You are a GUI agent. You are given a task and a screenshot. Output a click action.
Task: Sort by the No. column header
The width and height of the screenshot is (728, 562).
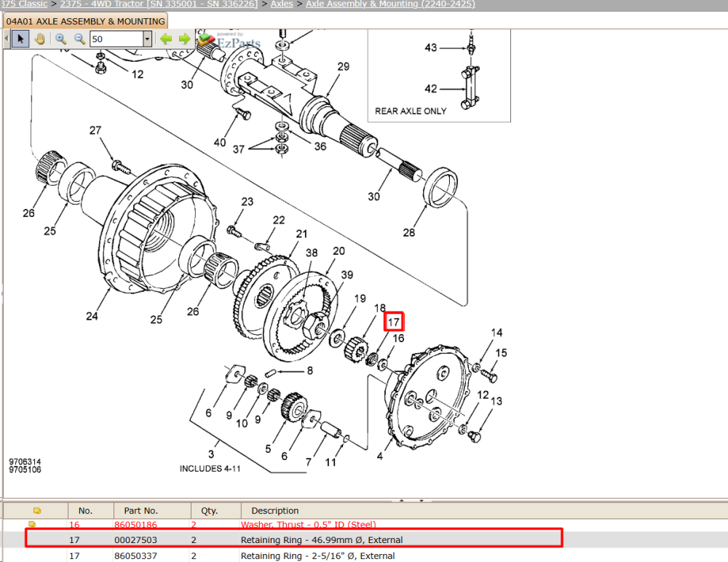pos(85,510)
